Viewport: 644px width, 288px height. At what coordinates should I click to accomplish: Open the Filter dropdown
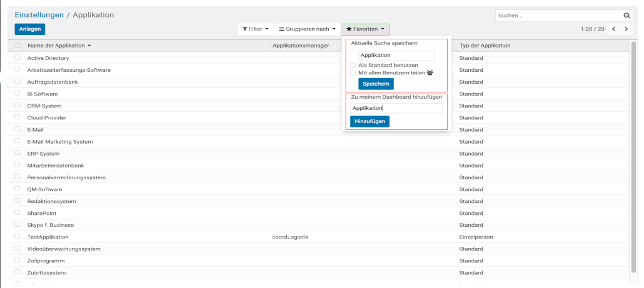tap(256, 29)
